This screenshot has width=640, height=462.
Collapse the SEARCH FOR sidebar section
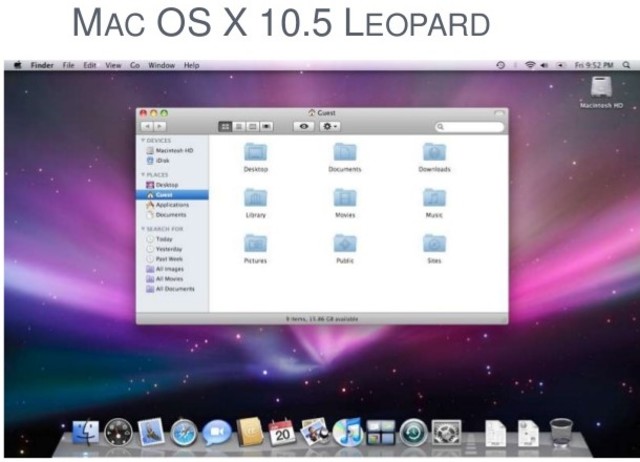(143, 229)
